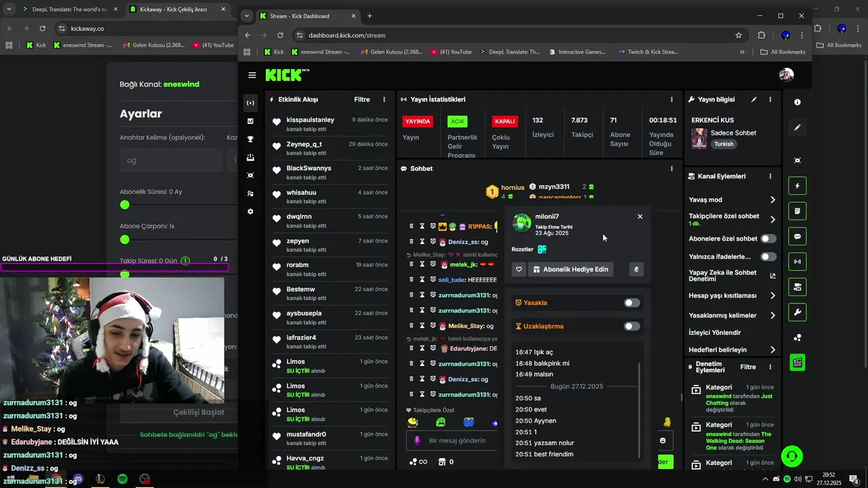Image resolution: width=868 pixels, height=488 pixels.
Task: Click the stream broadcast icon in left sidebar
Action: (250, 103)
